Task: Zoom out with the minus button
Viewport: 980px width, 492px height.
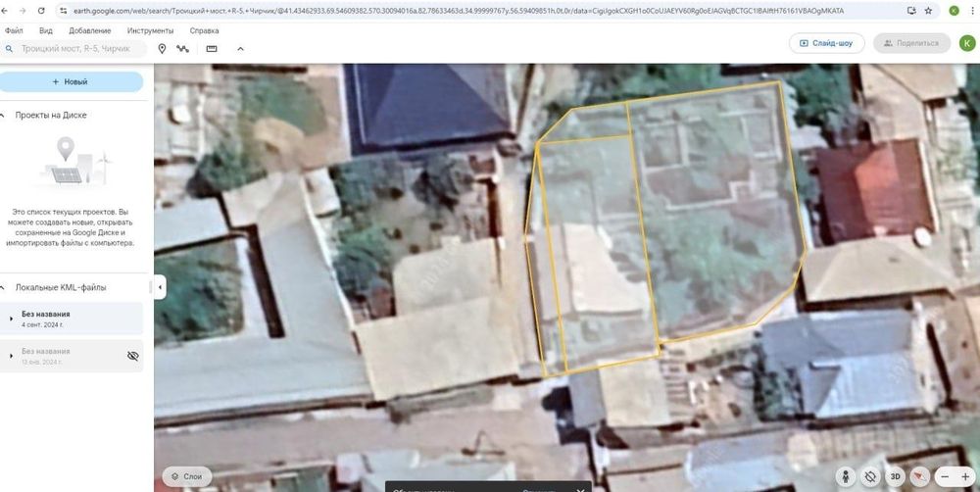Action: 945,477
